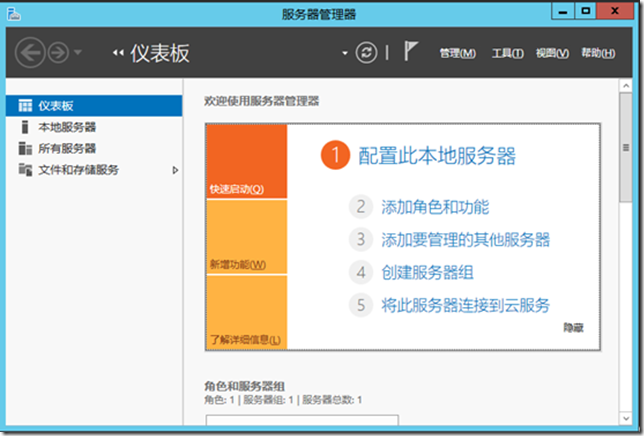This screenshot has width=644, height=436.
Task: Maximize the 服务器管理器 window
Action: [x=586, y=11]
